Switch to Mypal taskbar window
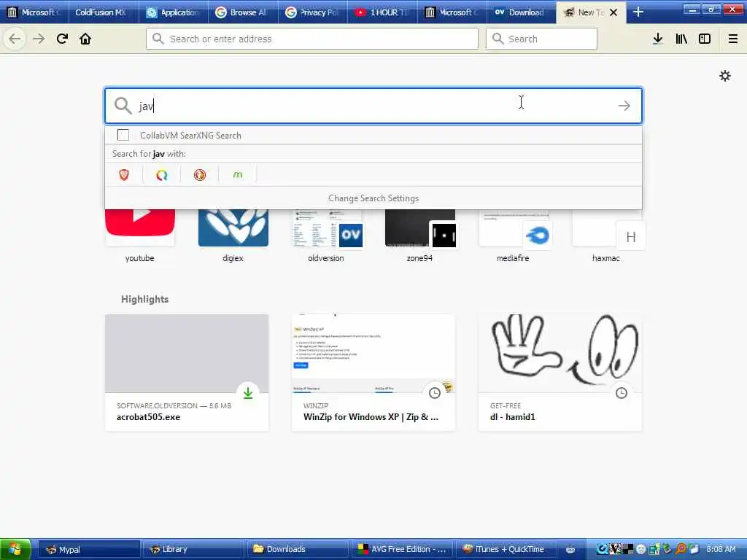 [88, 550]
